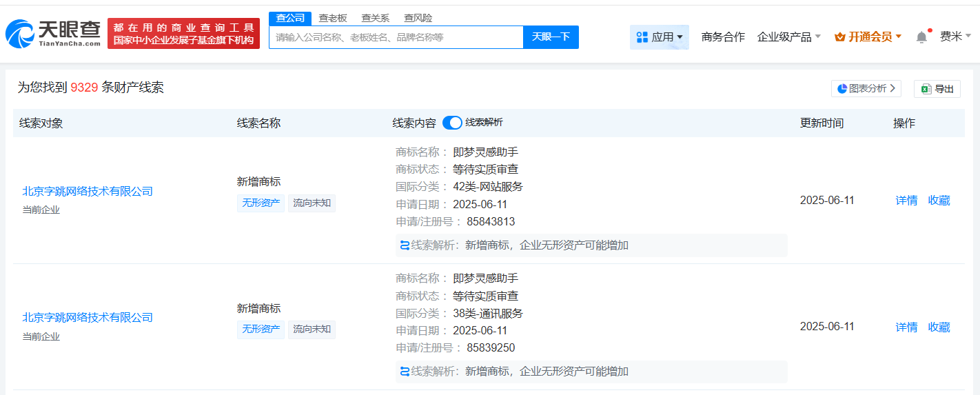This screenshot has height=395, width=980.
Task: Switch to the 查老板 tab
Action: point(332,18)
